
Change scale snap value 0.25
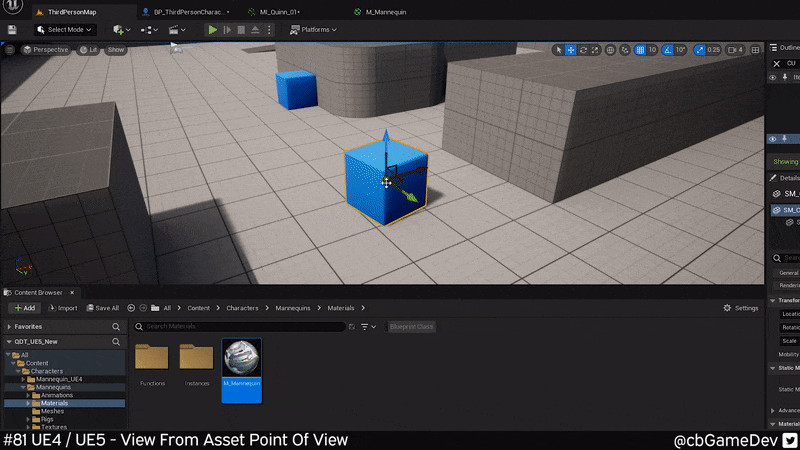click(714, 49)
